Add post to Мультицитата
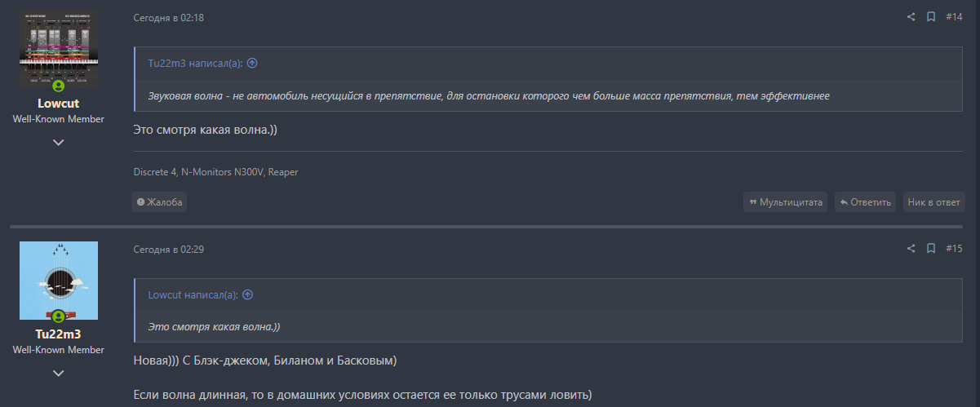The image size is (980, 407). [785, 201]
